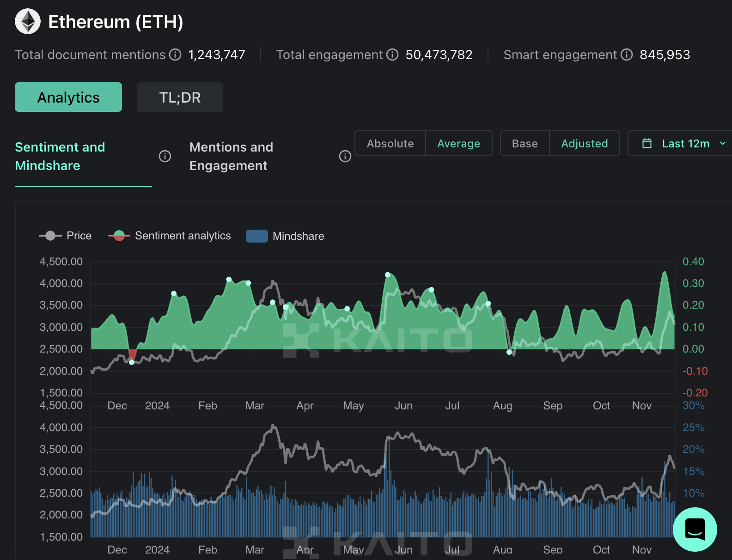Toggle Price series in chart legend
The width and height of the screenshot is (732, 560).
pyautogui.click(x=65, y=236)
